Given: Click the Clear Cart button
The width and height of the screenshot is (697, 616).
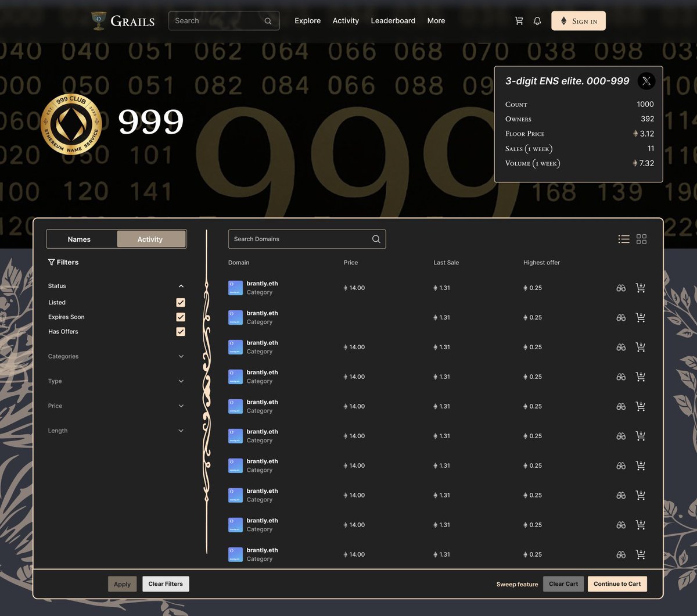Looking at the screenshot, I should [563, 584].
